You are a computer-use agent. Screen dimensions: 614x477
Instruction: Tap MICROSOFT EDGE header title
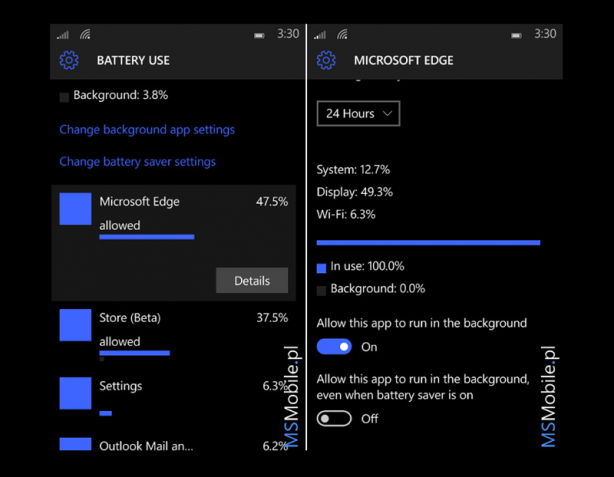click(x=404, y=60)
